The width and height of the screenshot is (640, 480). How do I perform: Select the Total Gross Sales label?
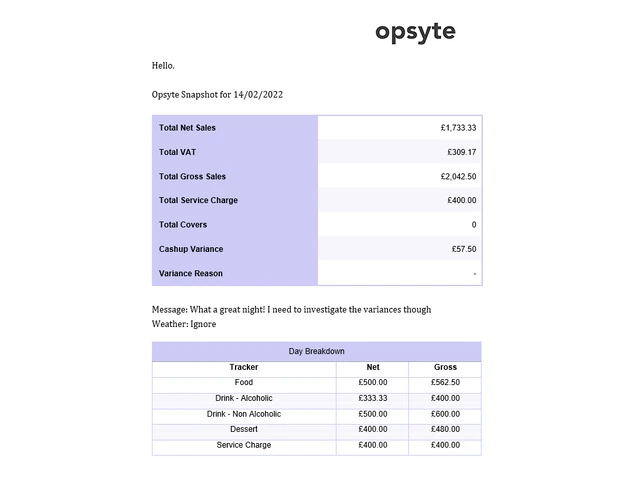click(192, 176)
